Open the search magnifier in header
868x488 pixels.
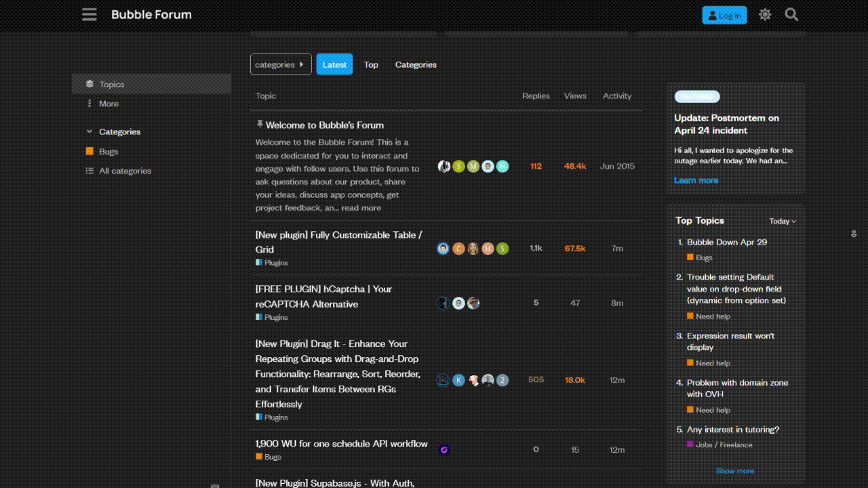point(791,15)
